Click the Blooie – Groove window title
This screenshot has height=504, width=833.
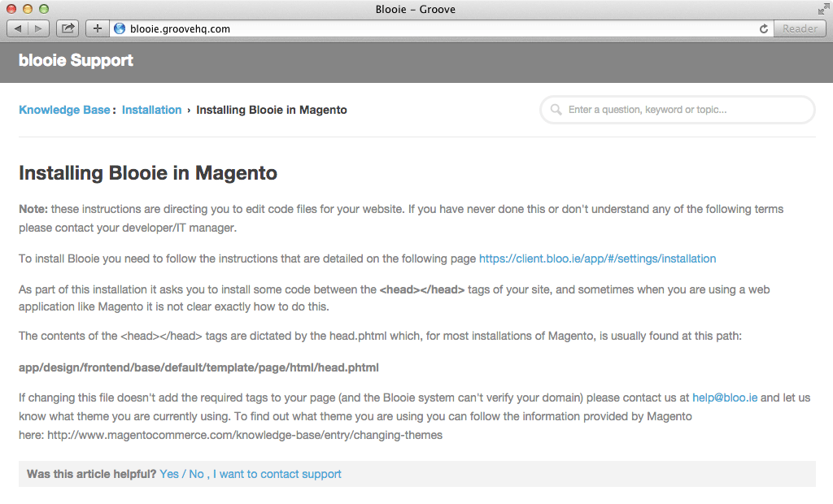(416, 9)
